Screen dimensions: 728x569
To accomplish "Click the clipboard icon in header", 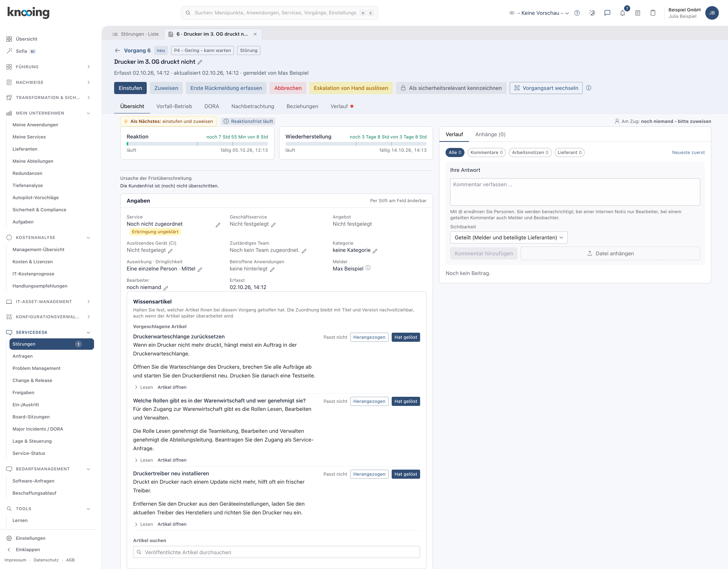I will (653, 13).
